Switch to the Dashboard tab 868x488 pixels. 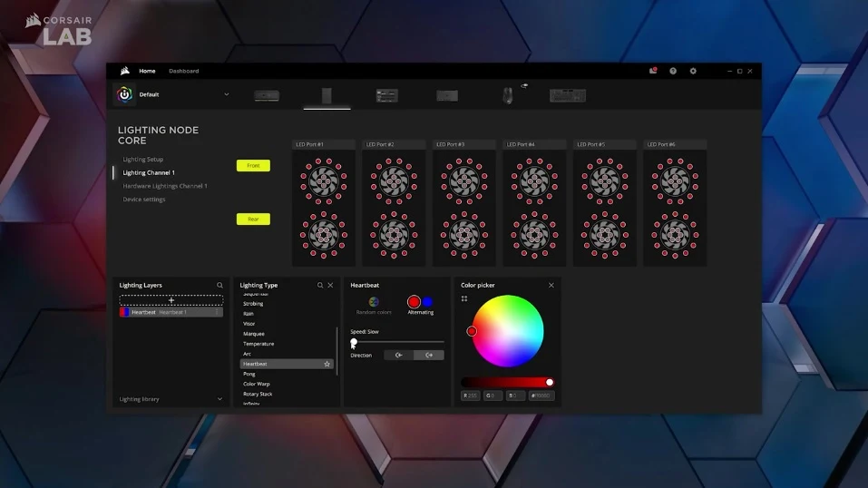click(x=184, y=71)
